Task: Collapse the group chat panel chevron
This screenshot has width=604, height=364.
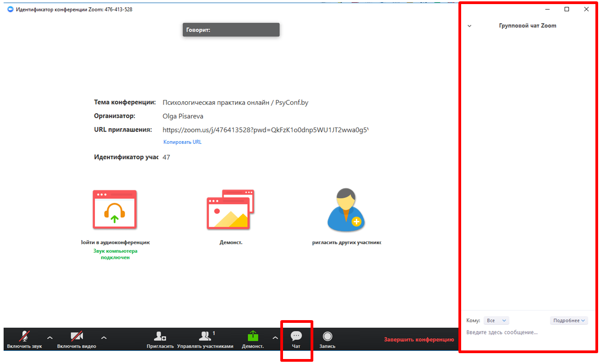Action: click(x=469, y=26)
